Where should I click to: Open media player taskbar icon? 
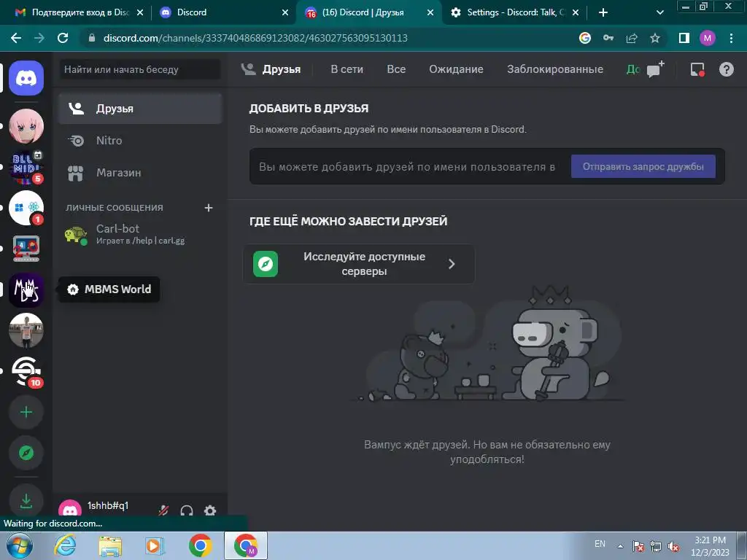point(155,545)
